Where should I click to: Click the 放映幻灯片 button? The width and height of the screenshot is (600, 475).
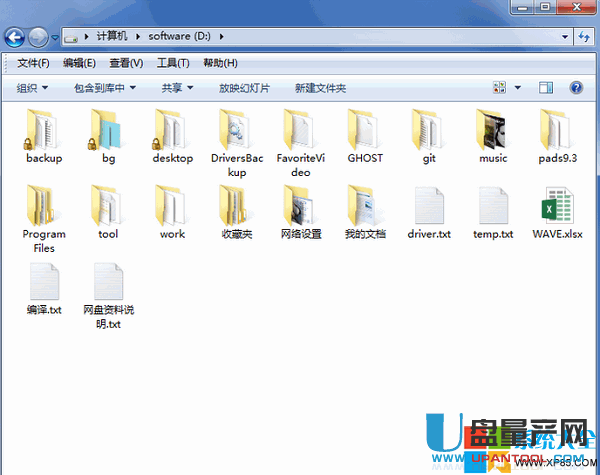pos(244,88)
